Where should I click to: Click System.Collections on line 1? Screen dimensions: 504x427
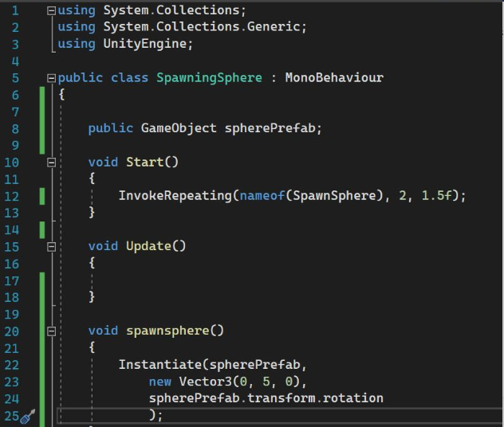[171, 10]
